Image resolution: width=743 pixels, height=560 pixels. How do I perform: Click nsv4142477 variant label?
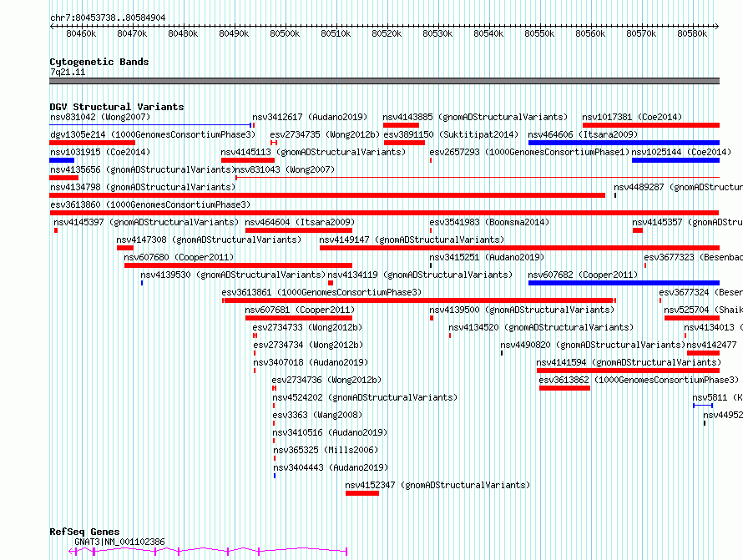coord(712,345)
